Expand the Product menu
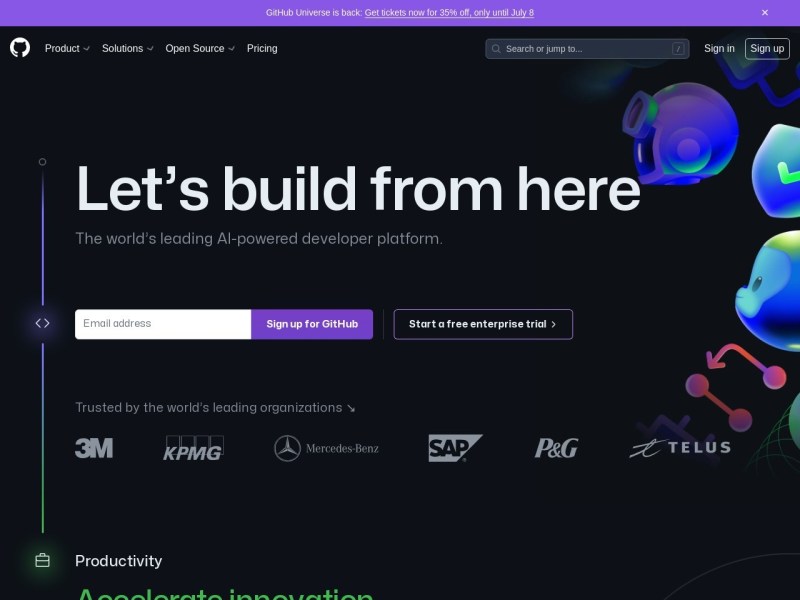The image size is (800, 600). pyautogui.click(x=67, y=48)
